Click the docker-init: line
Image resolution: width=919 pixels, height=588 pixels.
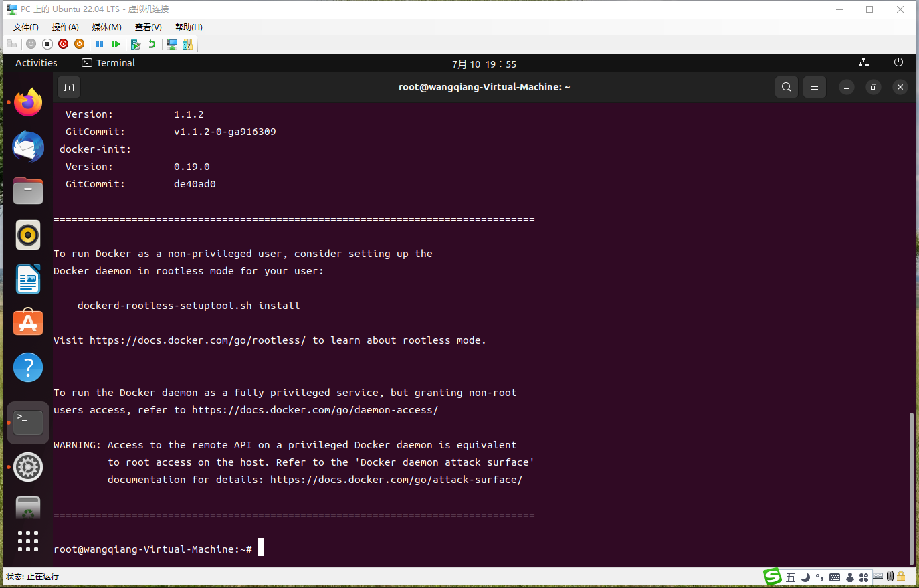pos(95,149)
